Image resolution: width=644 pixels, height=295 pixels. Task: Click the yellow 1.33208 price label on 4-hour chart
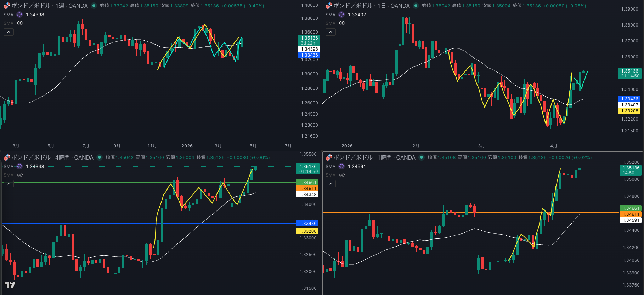pyautogui.click(x=308, y=231)
